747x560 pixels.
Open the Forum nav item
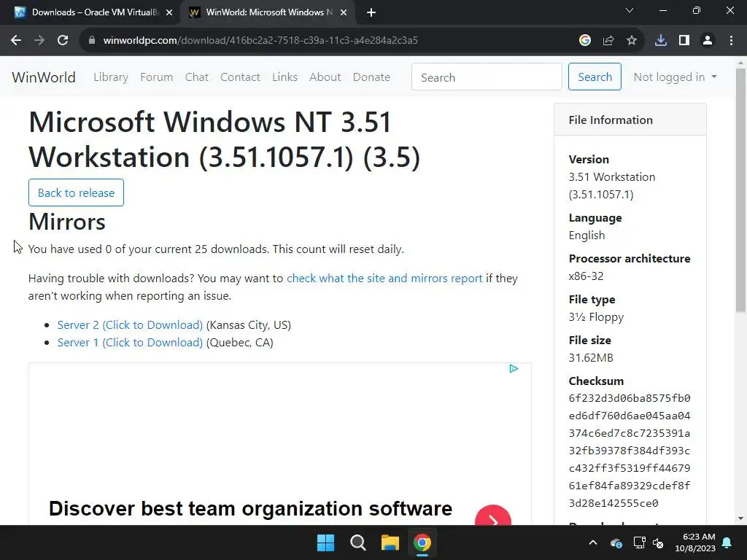156,77
